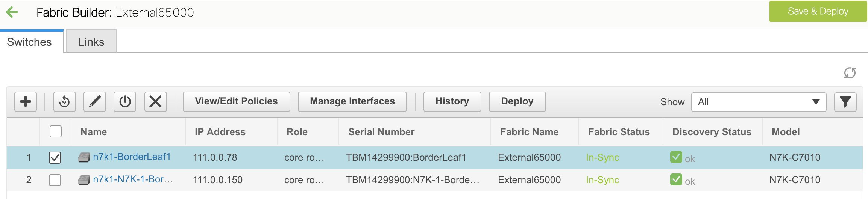The width and height of the screenshot is (868, 199).
Task: Click the History button
Action: coord(452,101)
